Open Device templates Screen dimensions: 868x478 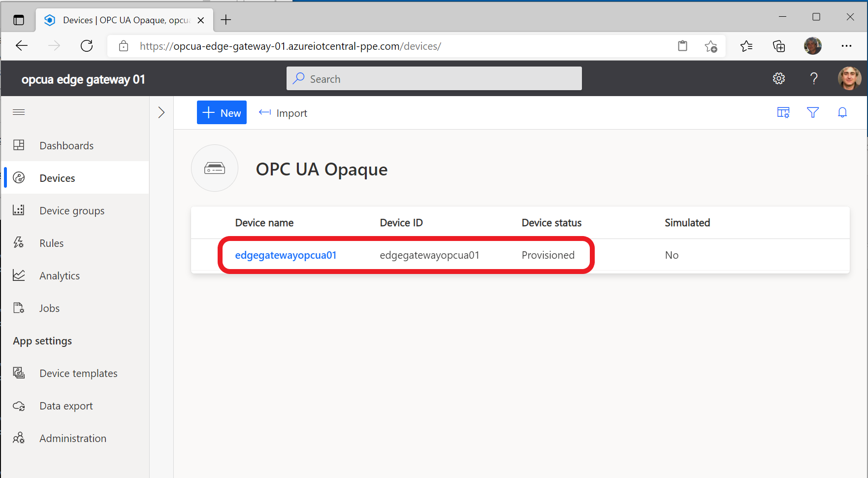[x=75, y=373]
